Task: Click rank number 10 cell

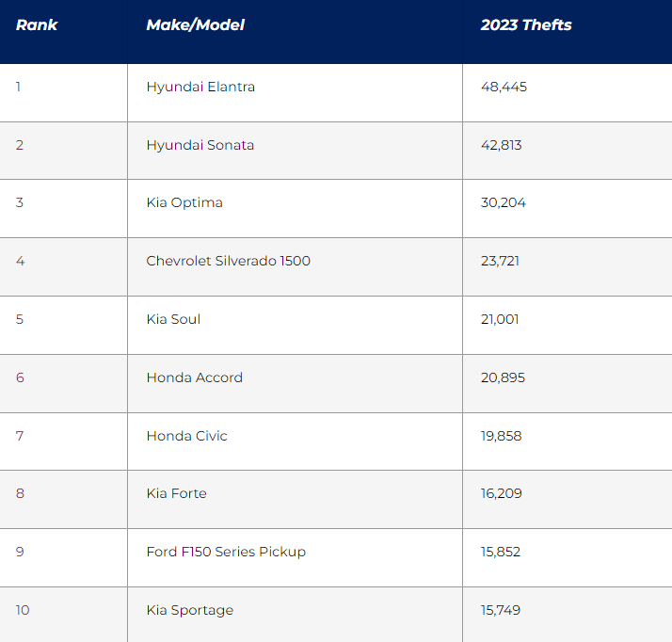Action: click(23, 610)
